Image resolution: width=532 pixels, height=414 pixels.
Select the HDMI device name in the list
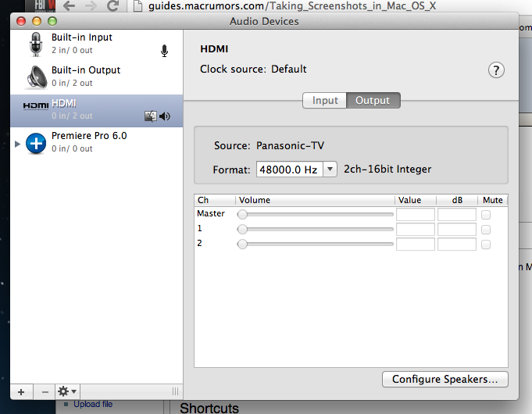pos(64,103)
